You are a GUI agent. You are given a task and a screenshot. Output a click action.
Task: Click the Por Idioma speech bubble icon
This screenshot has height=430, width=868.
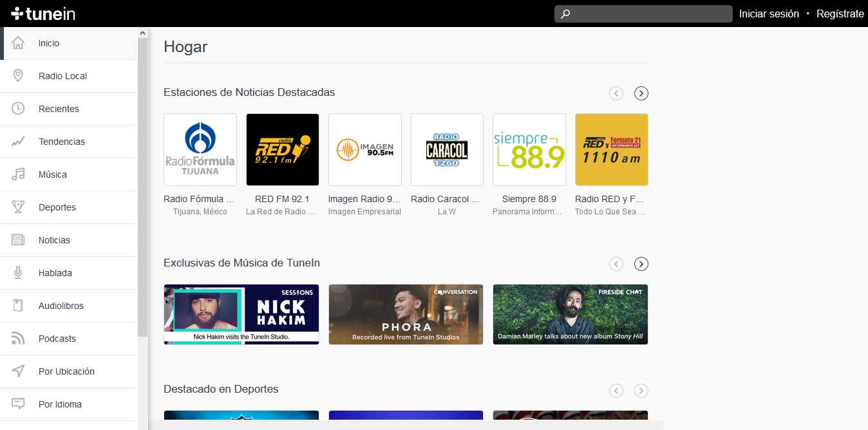click(18, 404)
